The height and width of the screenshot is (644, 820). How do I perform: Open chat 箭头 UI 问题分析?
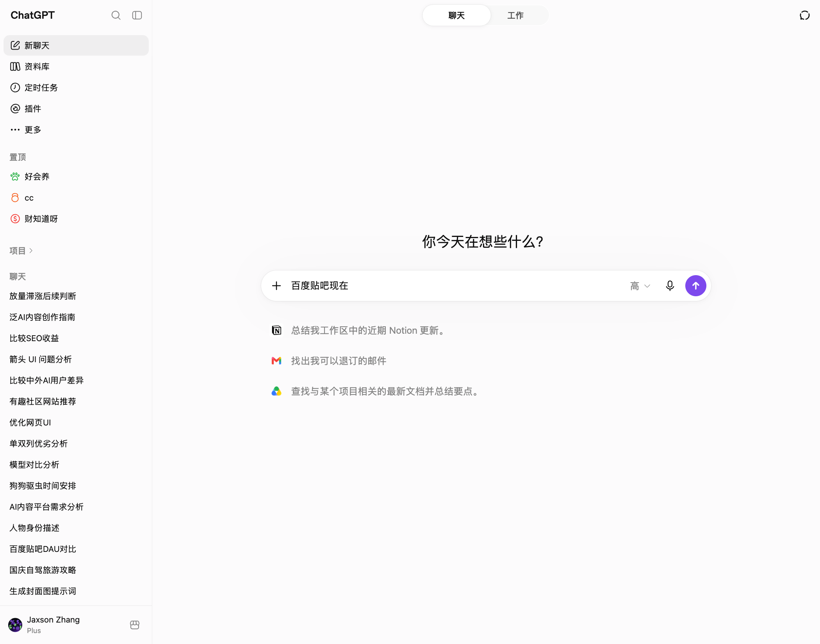[x=76, y=359]
